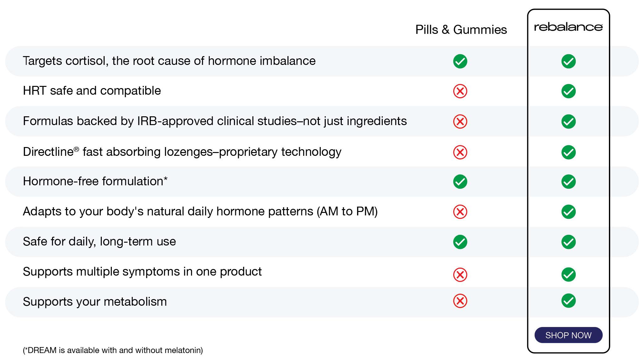Image resolution: width=644 pixels, height=364 pixels.
Task: Click the Hormone-free formulation* row label
Action: [95, 181]
